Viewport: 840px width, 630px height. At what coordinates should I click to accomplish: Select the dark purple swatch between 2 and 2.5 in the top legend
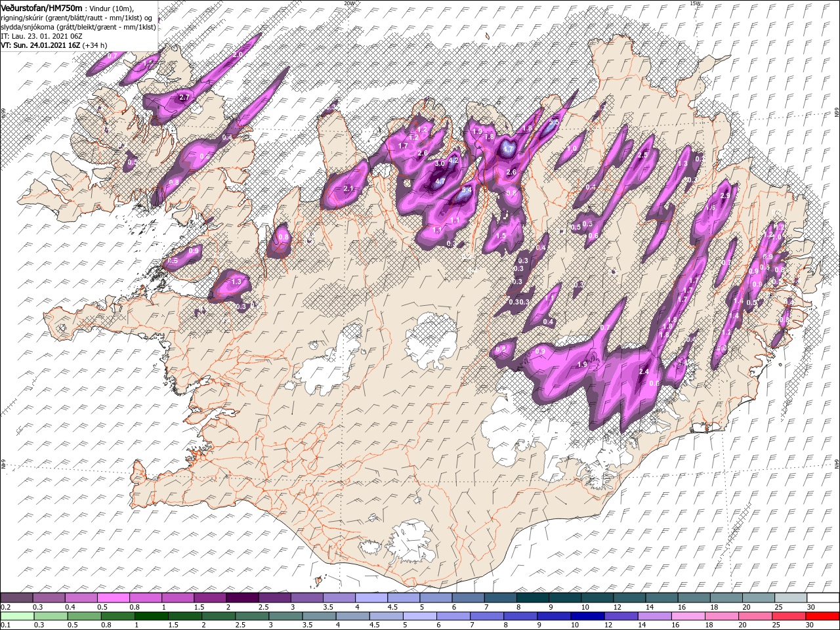point(241,598)
